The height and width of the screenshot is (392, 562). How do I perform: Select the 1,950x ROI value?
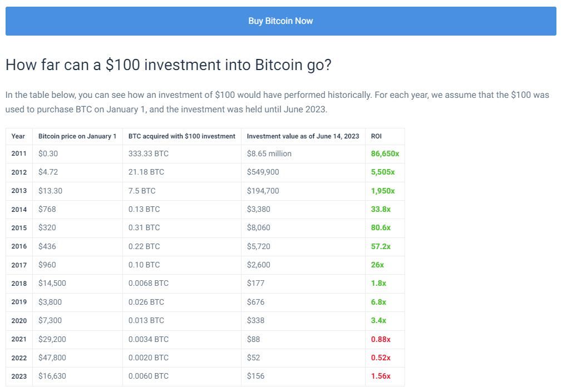pos(383,191)
